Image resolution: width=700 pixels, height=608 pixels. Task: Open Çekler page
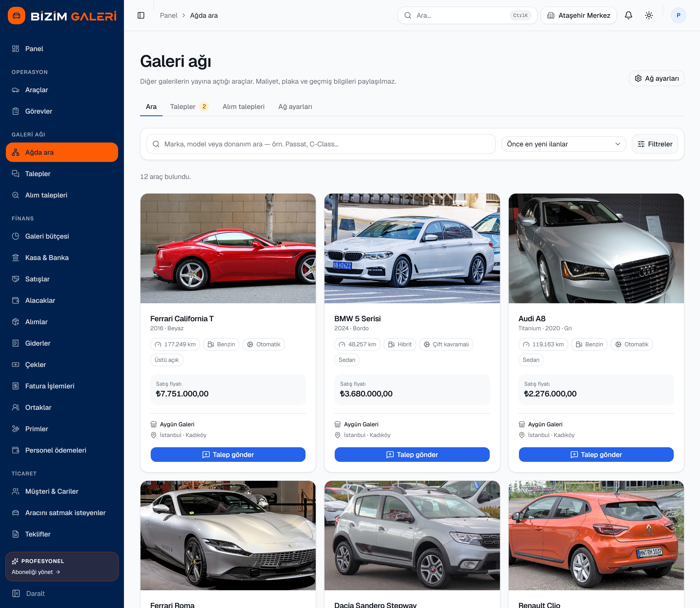[x=62, y=364]
